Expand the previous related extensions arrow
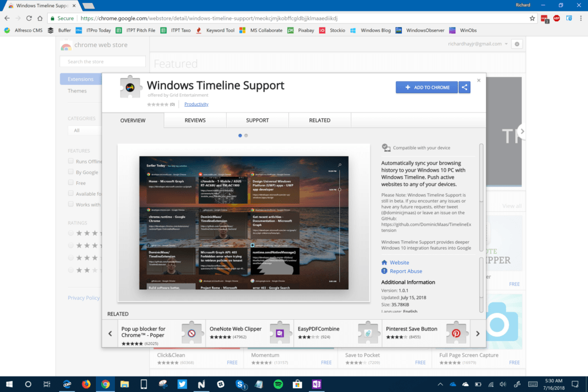Image resolution: width=588 pixels, height=392 pixels. (x=110, y=333)
